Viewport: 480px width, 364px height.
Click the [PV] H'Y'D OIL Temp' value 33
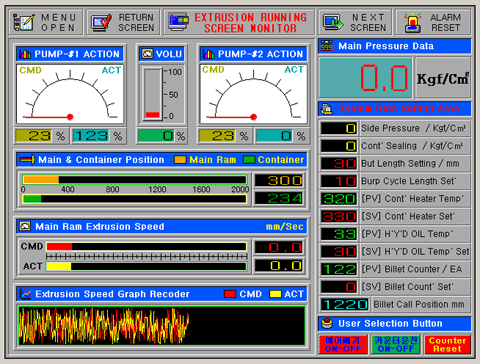coord(339,234)
